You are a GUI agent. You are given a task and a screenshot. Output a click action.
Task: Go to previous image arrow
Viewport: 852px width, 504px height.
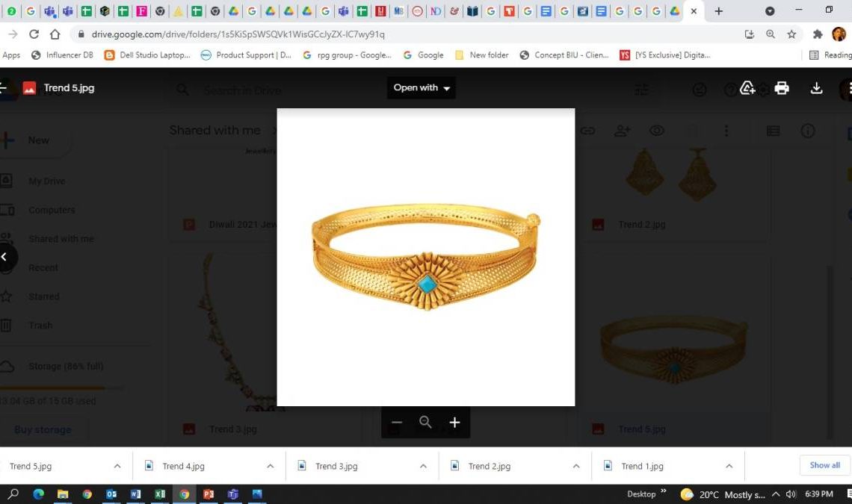(5, 257)
